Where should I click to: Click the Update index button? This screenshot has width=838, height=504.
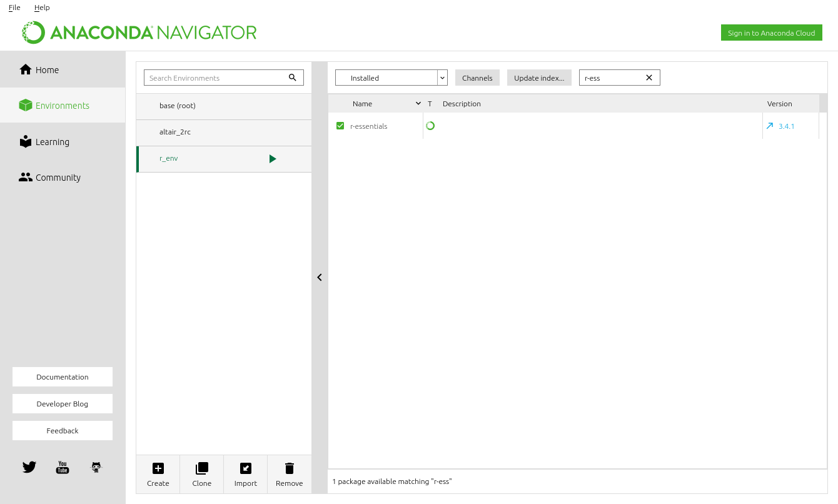click(x=539, y=78)
